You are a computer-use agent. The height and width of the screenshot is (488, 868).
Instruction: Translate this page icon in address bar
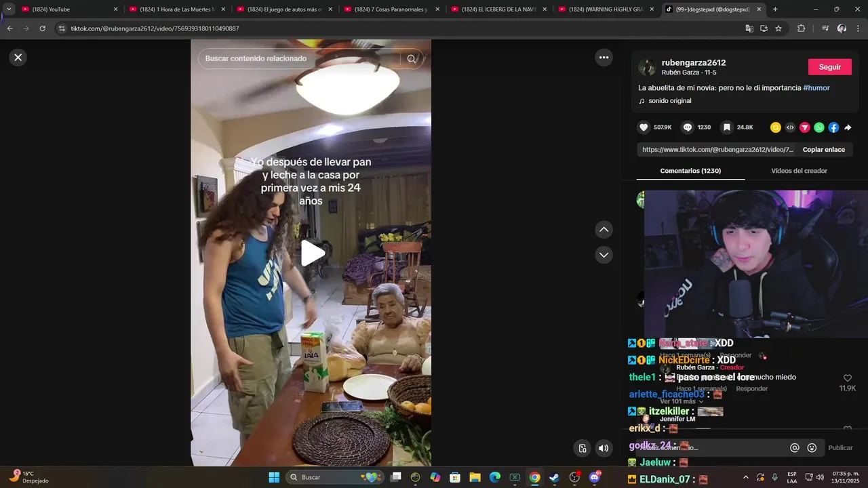pos(749,28)
